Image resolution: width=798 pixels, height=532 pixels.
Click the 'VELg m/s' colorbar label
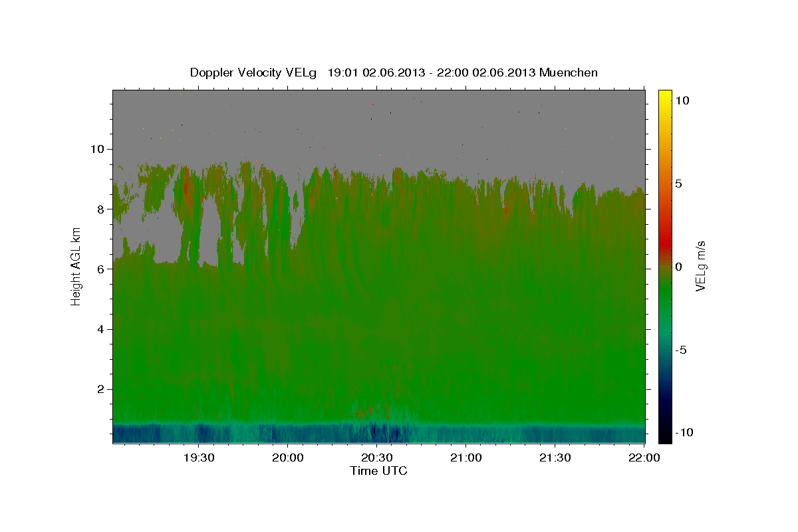pyautogui.click(x=700, y=267)
